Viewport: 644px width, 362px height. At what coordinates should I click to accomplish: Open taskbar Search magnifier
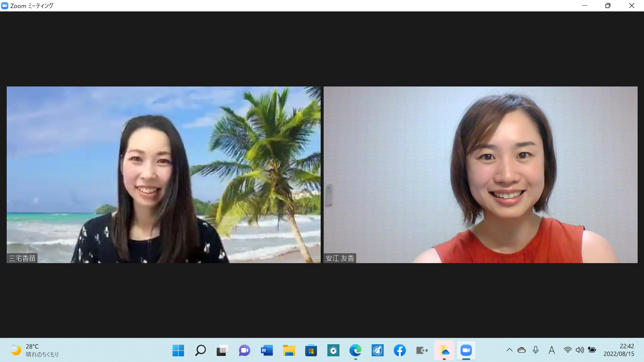tap(200, 351)
